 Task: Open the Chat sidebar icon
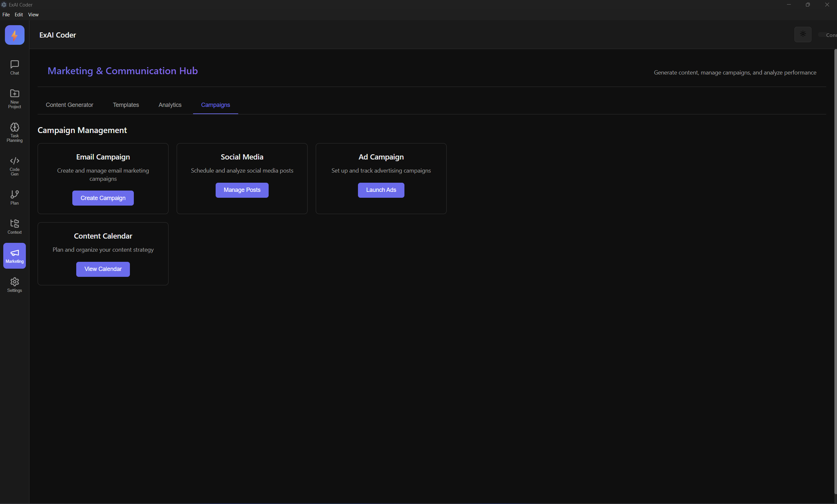tap(14, 67)
